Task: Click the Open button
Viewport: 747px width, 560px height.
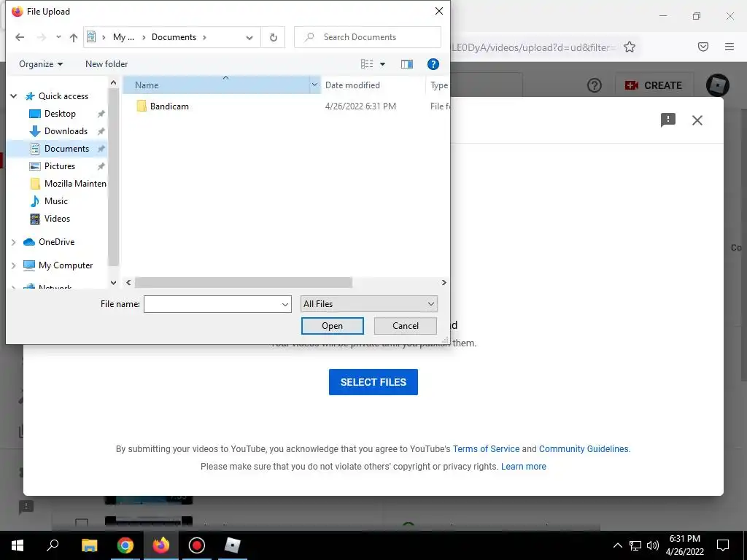Action: point(332,326)
